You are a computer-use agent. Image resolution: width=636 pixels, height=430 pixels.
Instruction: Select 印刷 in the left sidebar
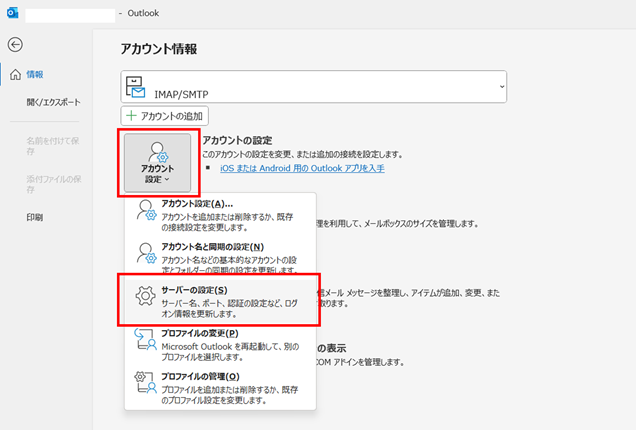pyautogui.click(x=34, y=216)
